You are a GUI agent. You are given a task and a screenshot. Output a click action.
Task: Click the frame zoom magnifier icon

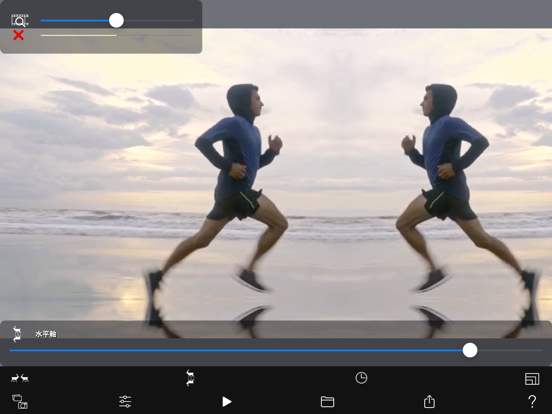pos(20,20)
